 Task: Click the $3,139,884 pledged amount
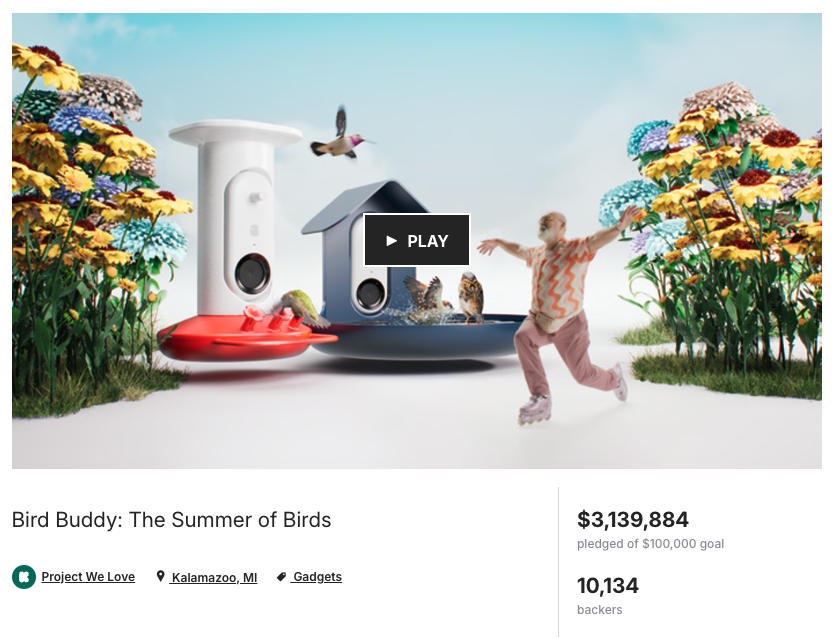(x=633, y=519)
